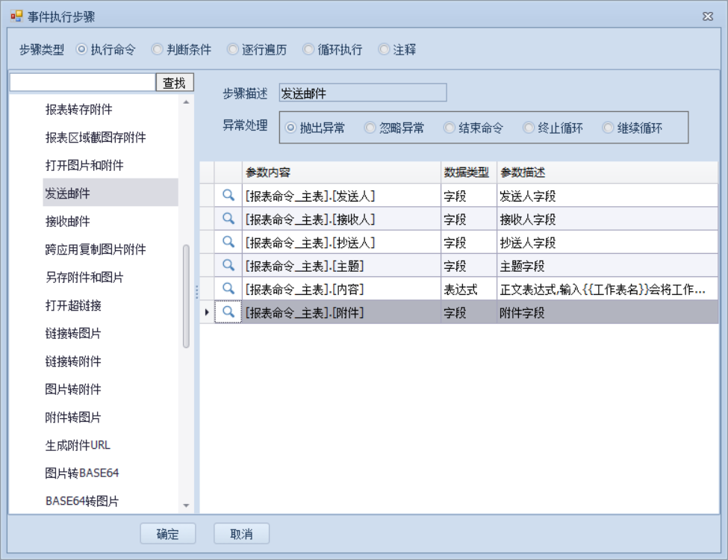This screenshot has height=560, width=728.
Task: Choose 忽略异常 for exception handling
Action: click(370, 128)
